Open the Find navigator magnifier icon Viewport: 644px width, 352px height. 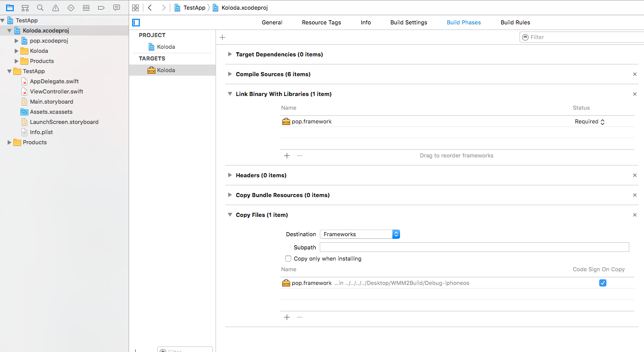(x=40, y=8)
